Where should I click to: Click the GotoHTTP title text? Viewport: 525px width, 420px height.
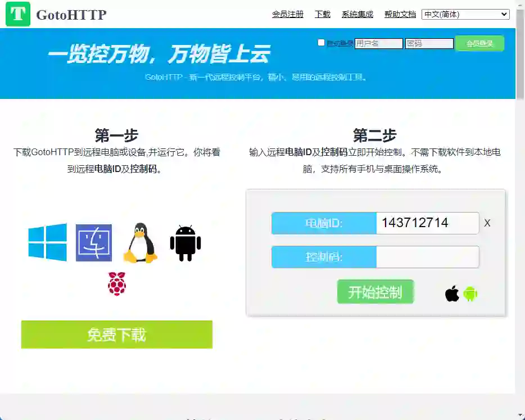pyautogui.click(x=71, y=15)
